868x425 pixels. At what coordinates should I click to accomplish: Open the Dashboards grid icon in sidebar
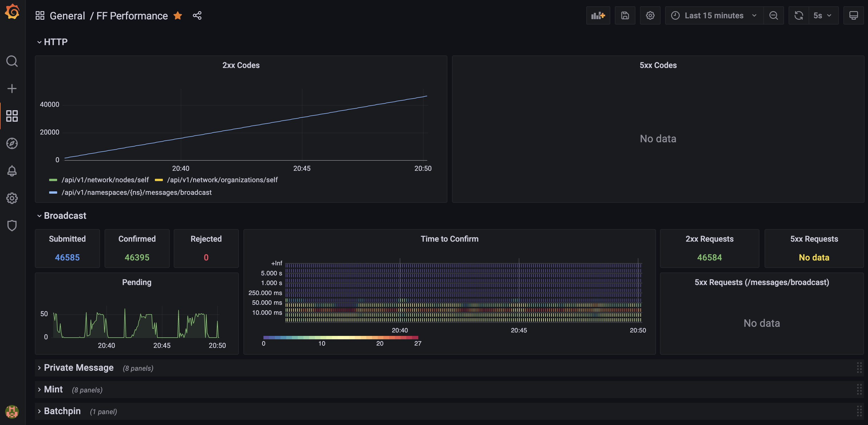tap(12, 116)
